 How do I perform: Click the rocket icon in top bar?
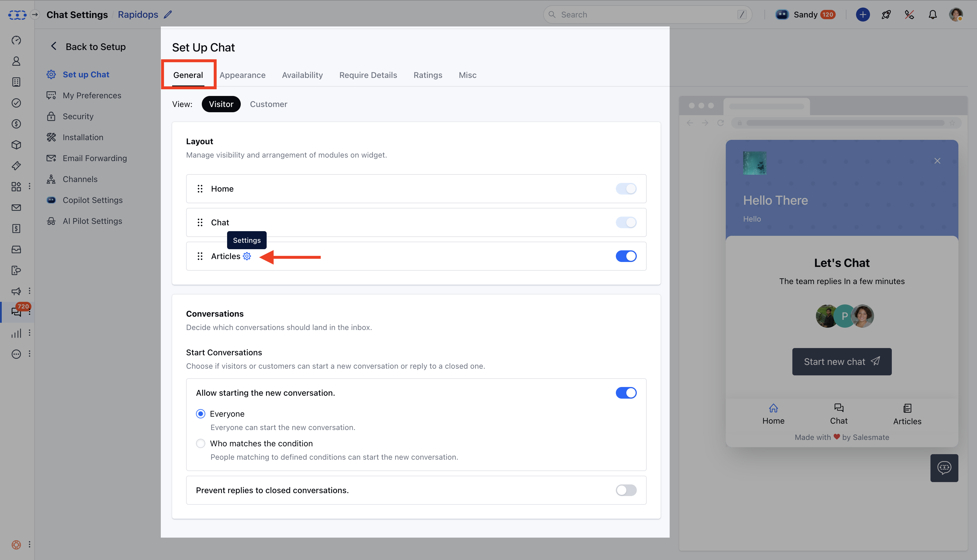[x=886, y=15]
